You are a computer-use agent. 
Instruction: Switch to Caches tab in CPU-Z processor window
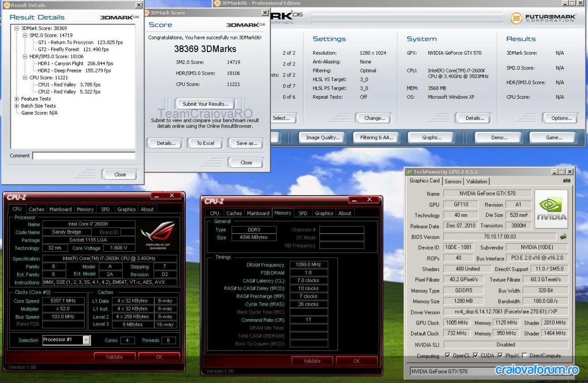[x=36, y=209]
